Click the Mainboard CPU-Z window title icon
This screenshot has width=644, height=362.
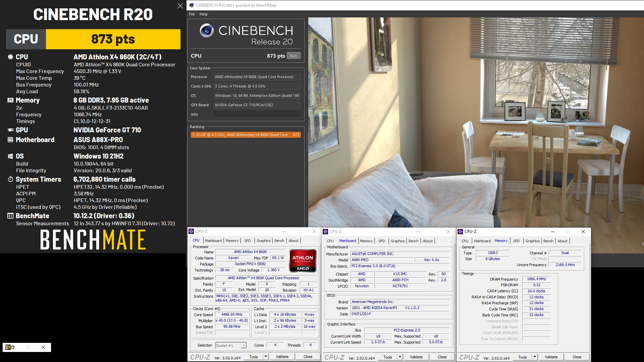(325, 232)
